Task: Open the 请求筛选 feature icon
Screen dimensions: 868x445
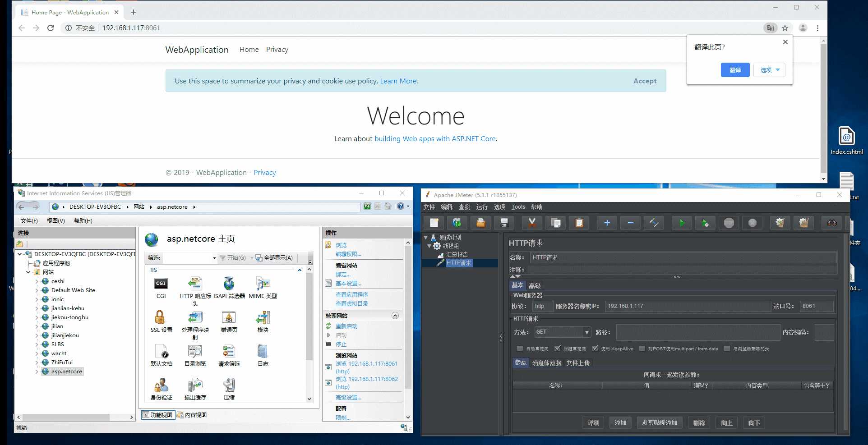Action: 229,351
